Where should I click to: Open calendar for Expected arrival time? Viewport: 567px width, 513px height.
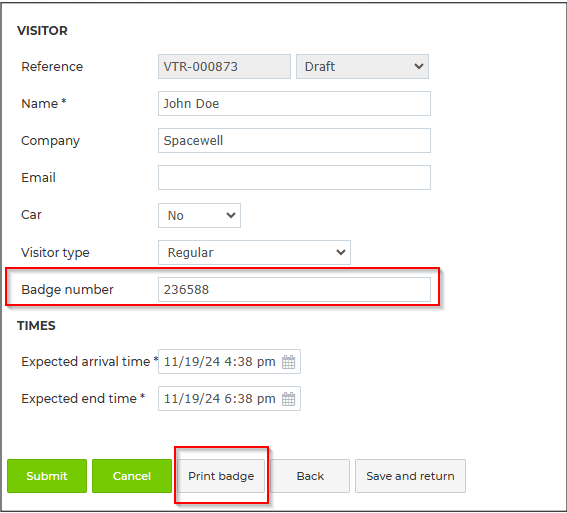pos(288,362)
